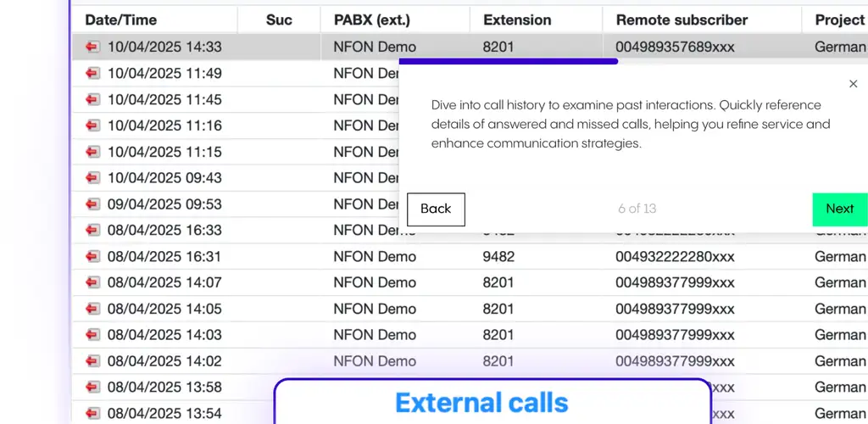Click the Suc column header
868x424 pixels.
tap(279, 20)
